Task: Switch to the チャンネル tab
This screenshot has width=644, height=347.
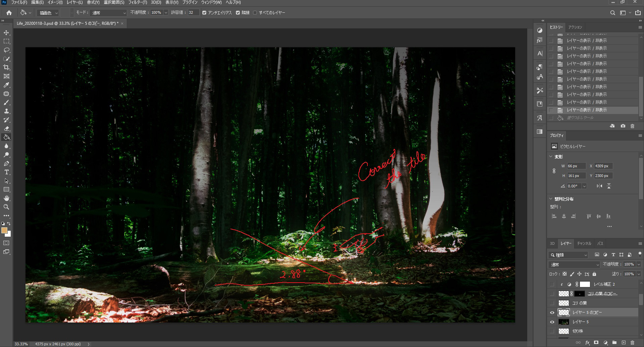Action: tap(584, 243)
